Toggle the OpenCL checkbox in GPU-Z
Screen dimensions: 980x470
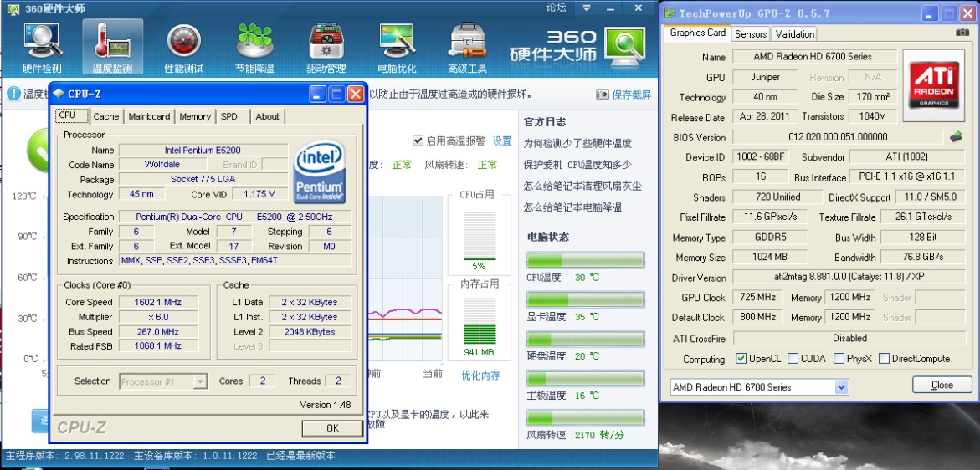click(741, 358)
